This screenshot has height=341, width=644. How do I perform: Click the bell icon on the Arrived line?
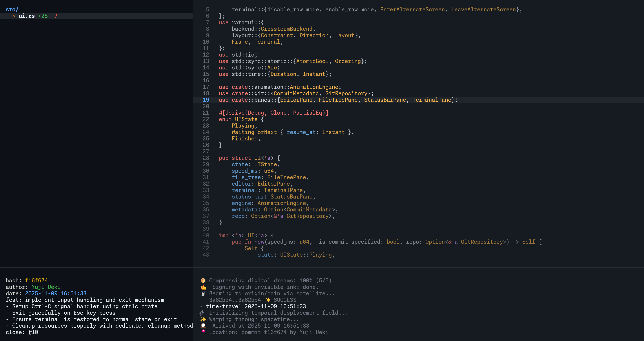(203, 326)
